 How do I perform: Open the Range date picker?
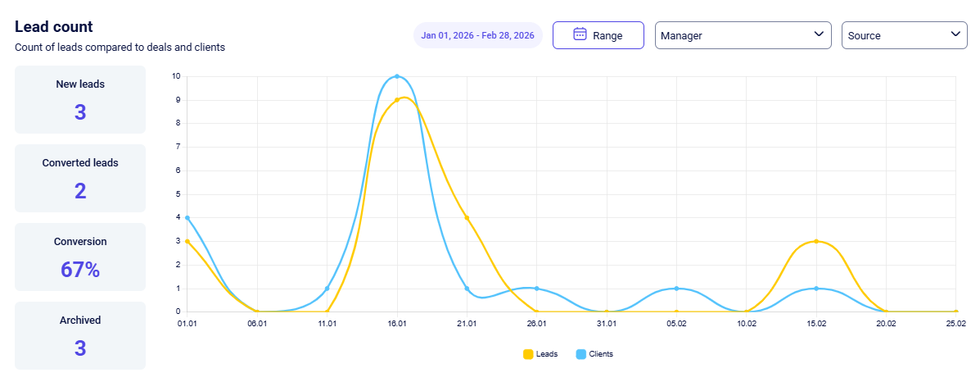coord(598,35)
